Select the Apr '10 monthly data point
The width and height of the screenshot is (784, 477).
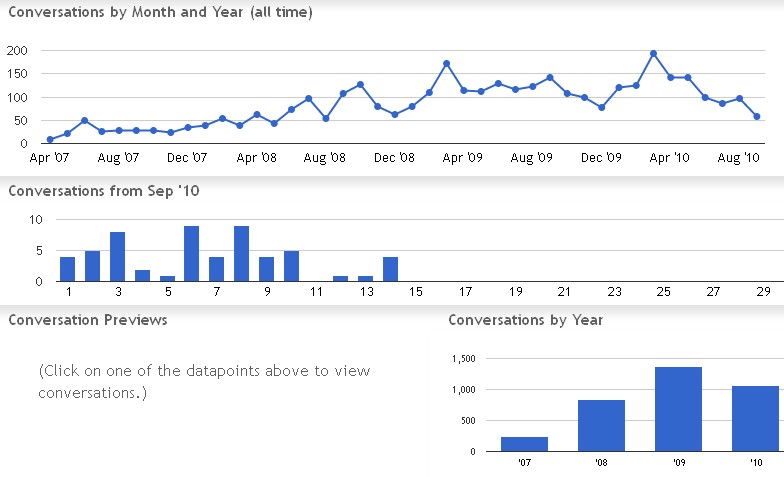pos(671,77)
